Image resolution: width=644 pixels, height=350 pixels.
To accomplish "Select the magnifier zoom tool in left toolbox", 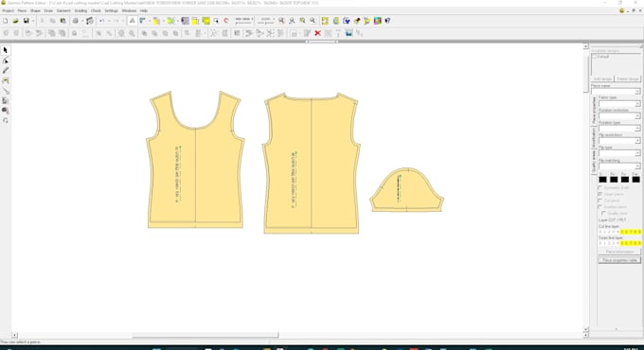I will point(6,111).
